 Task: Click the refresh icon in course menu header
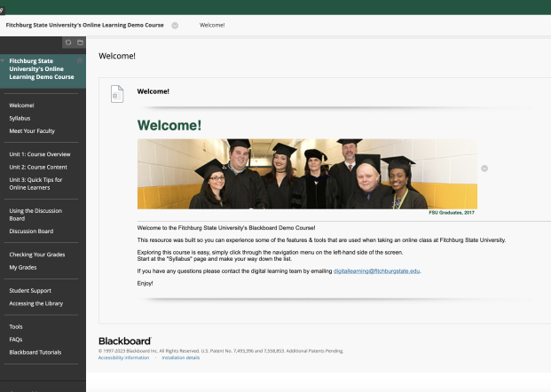[x=68, y=43]
